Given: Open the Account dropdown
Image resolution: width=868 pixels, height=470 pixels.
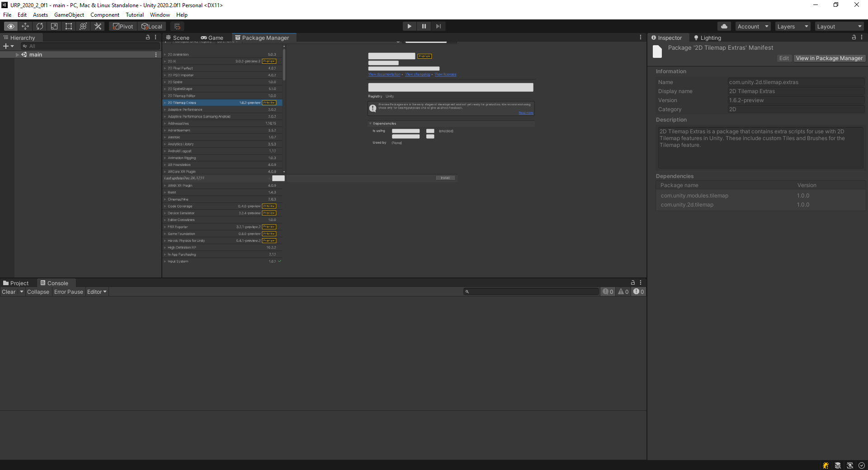Looking at the screenshot, I should point(753,26).
